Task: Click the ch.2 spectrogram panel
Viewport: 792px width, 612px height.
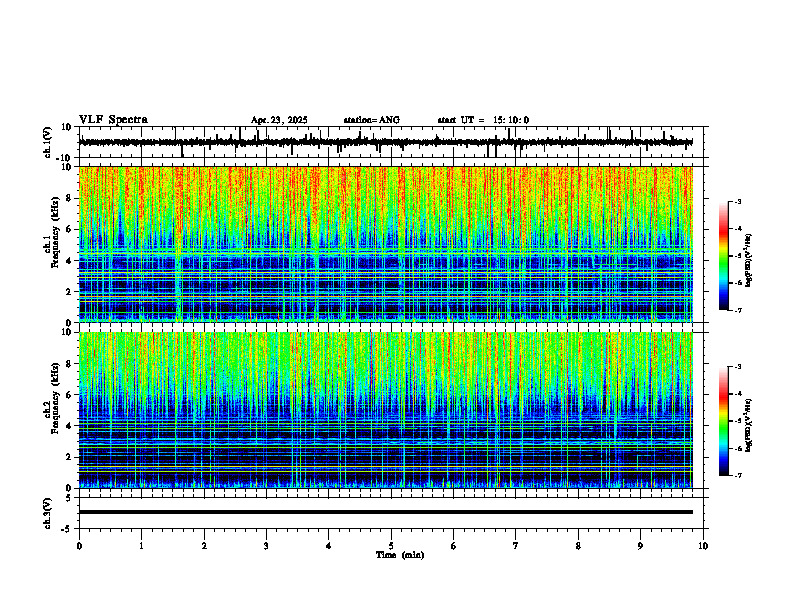Action: 386,410
